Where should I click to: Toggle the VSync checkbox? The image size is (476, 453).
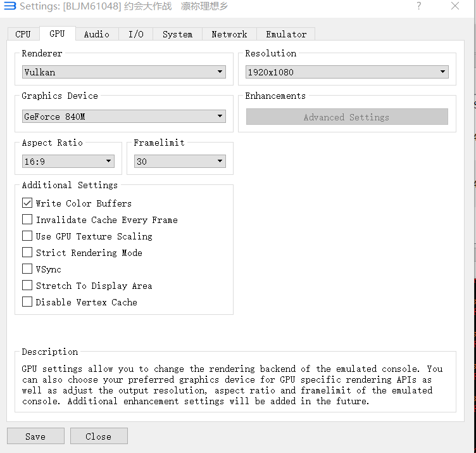[x=27, y=269]
